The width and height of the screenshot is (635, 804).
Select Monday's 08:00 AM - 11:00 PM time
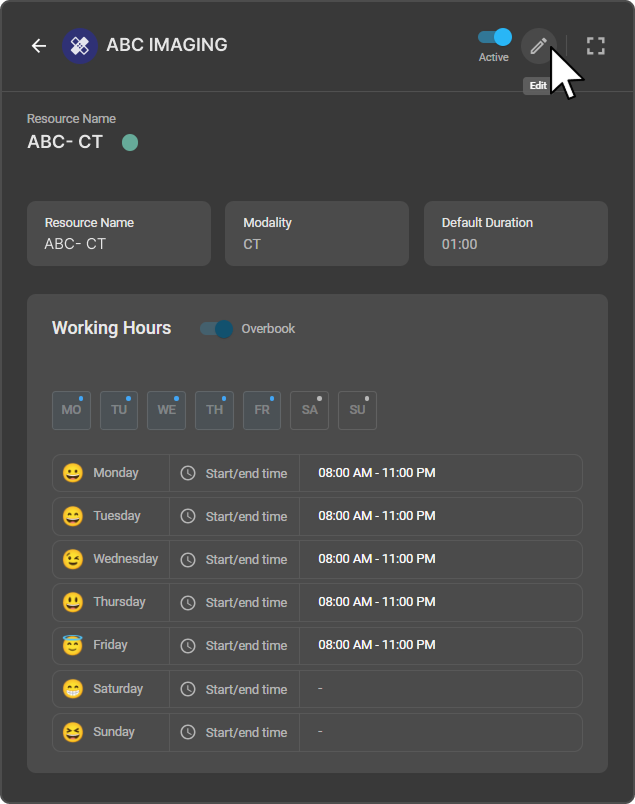[x=377, y=473]
